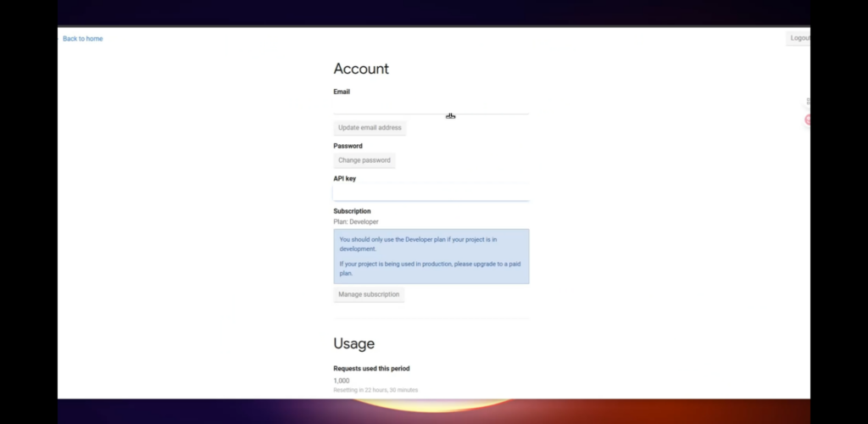Click the 'Manage subscription' button
This screenshot has height=424, width=868.
tap(369, 295)
